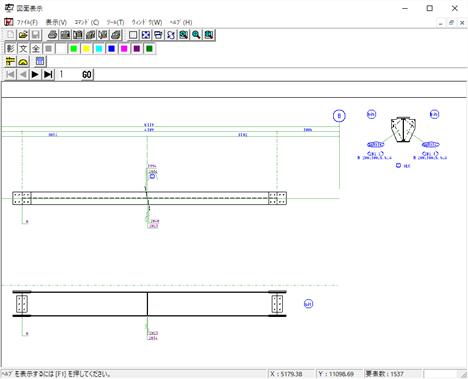Click the yellow protractor angle icon
The width and height of the screenshot is (468, 379).
[x=23, y=61]
